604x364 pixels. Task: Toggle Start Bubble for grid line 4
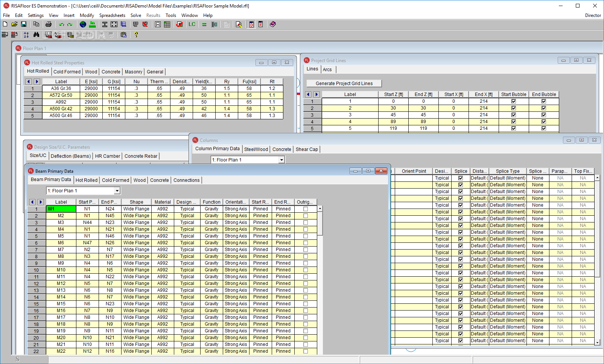click(x=514, y=122)
